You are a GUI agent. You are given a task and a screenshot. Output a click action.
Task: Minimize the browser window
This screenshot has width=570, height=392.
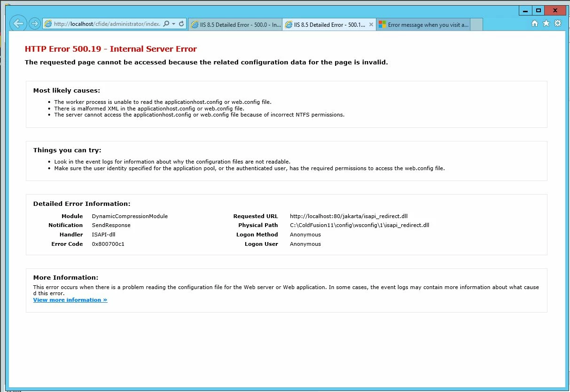pos(526,10)
